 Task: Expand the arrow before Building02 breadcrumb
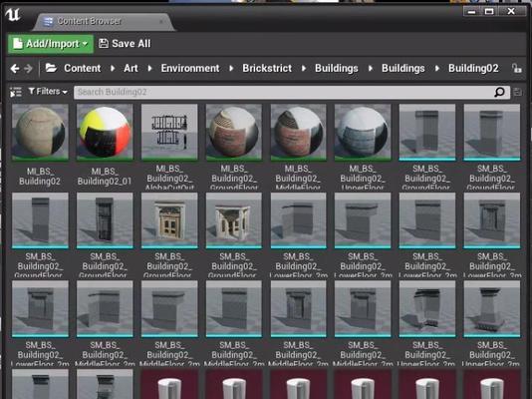pos(437,68)
